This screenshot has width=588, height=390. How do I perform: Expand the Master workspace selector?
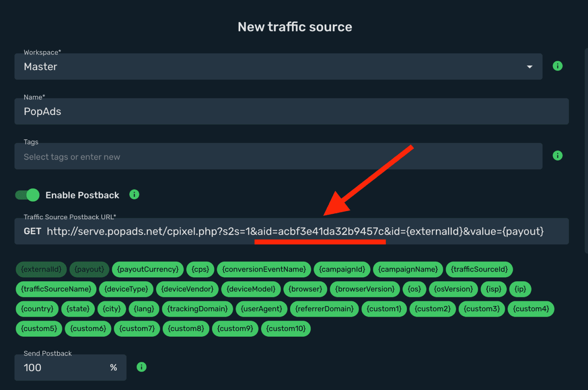click(x=278, y=67)
